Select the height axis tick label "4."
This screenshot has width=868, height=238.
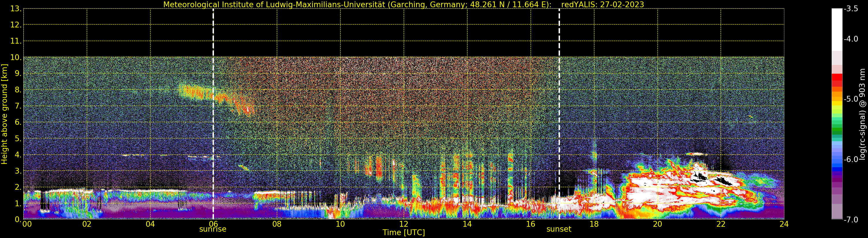(18, 155)
